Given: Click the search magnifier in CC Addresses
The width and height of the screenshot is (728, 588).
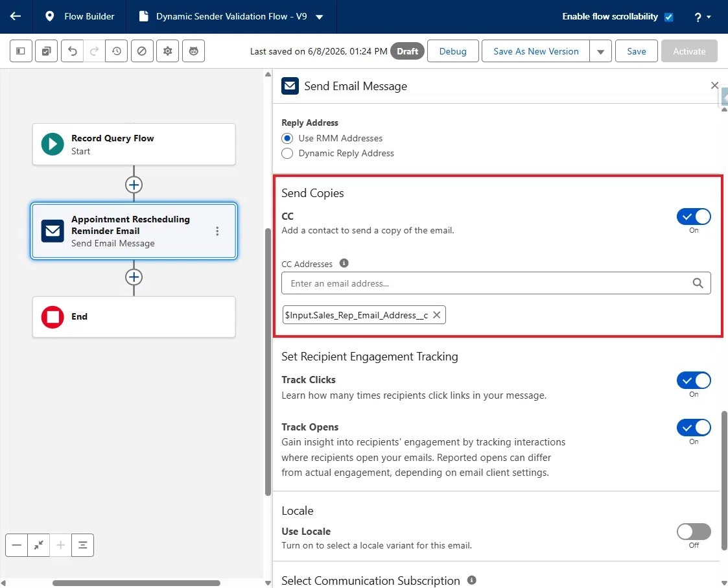Looking at the screenshot, I should [x=698, y=283].
